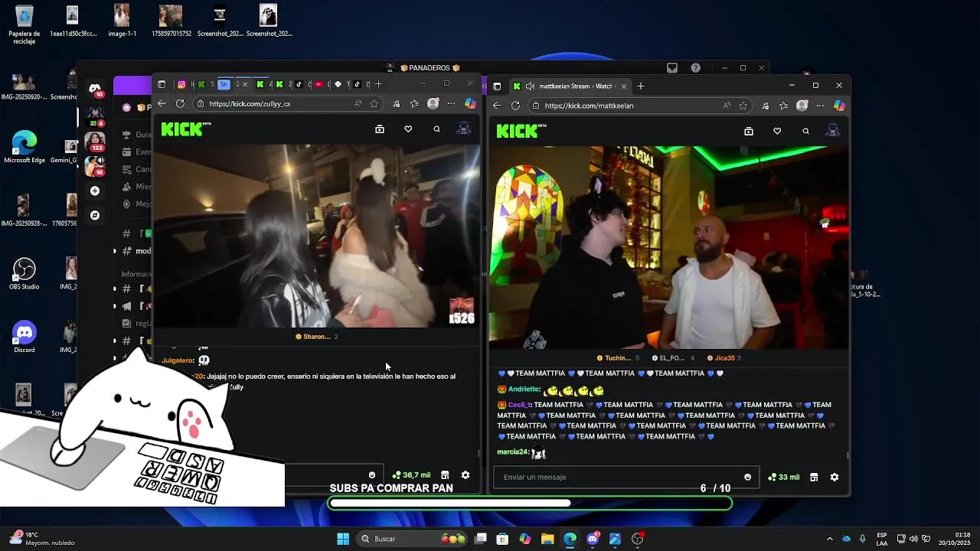
Task: Click Sharon top gifter badge in zullyy_cs chat
Action: click(x=317, y=337)
